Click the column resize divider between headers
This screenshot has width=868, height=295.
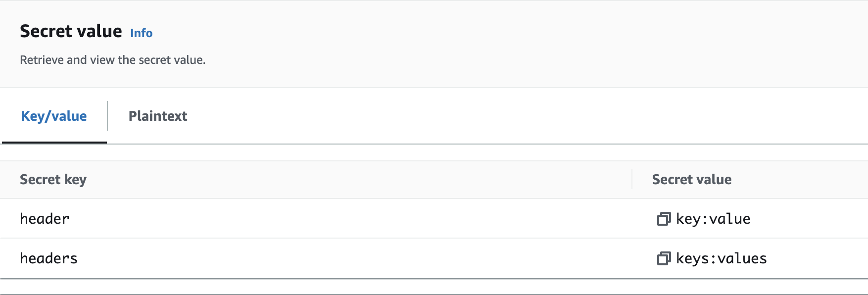(632, 179)
